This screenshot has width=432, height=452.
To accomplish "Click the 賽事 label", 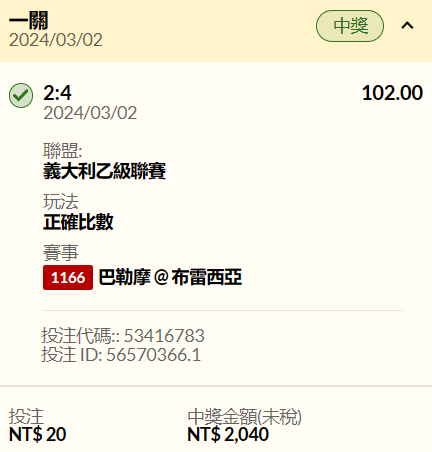I will (x=61, y=253).
